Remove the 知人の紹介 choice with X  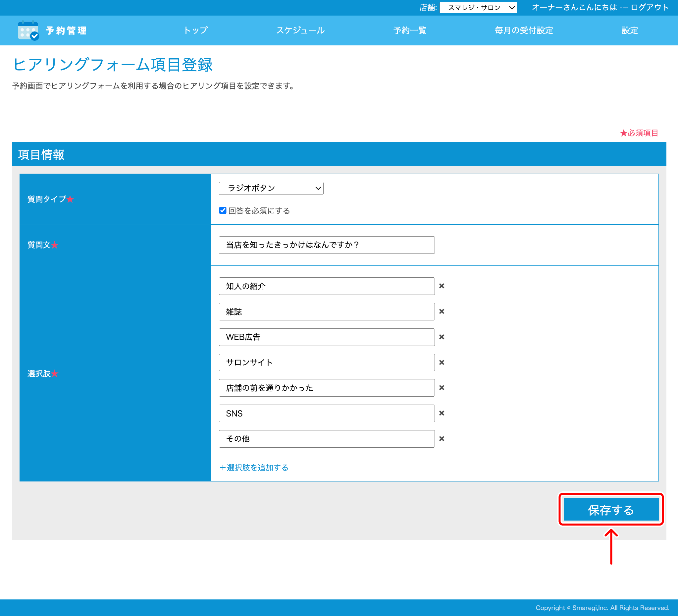[x=442, y=286]
